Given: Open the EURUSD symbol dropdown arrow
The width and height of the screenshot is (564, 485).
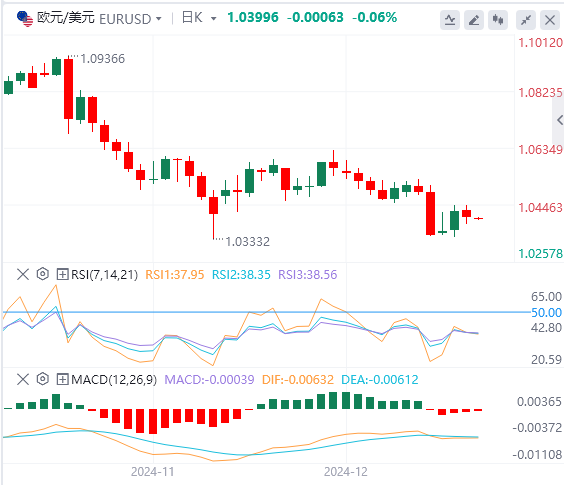Looking at the screenshot, I should coord(159,19).
